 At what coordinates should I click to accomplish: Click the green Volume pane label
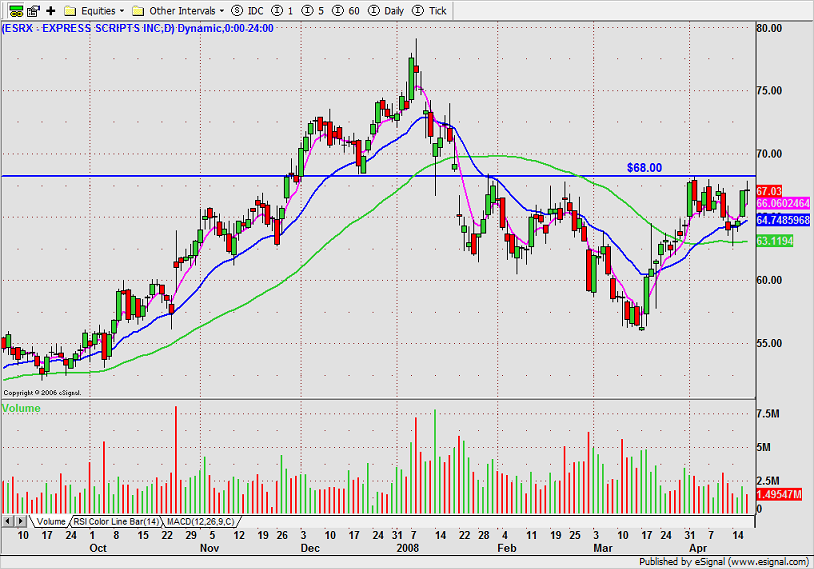[x=21, y=408]
